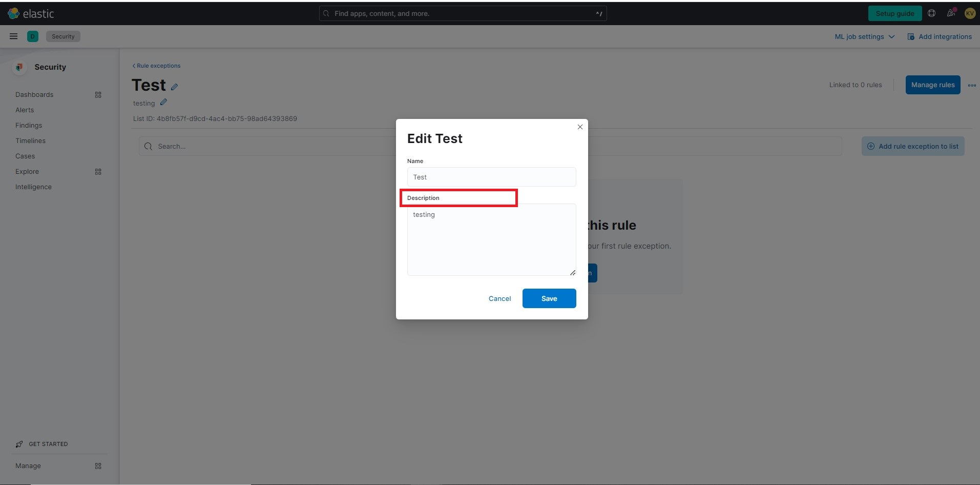The height and width of the screenshot is (485, 980).
Task: Open the Setup guide
Action: pos(894,13)
